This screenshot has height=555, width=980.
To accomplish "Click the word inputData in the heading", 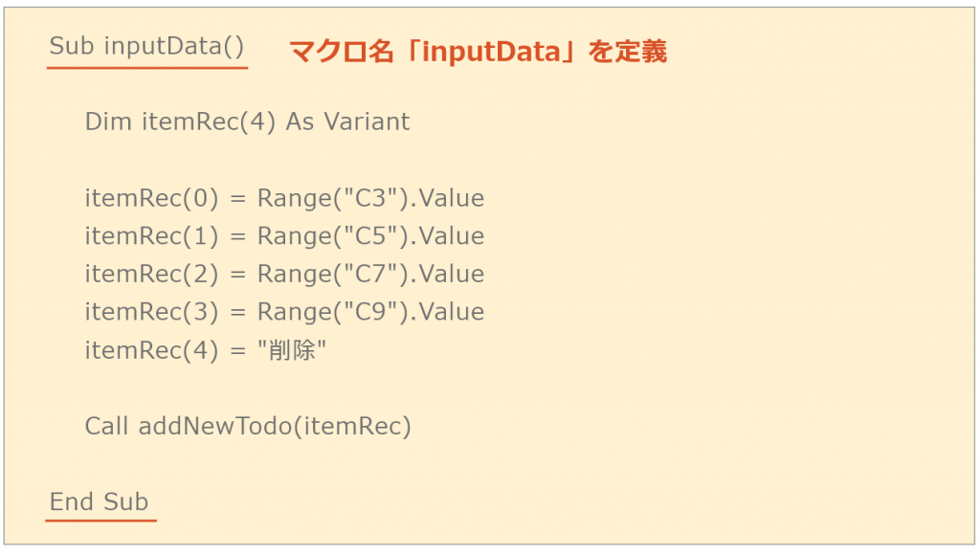I will pyautogui.click(x=490, y=52).
